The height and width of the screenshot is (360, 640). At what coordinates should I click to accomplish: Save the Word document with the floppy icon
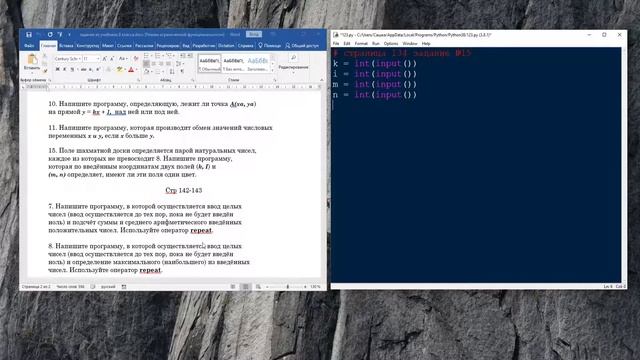(29, 35)
